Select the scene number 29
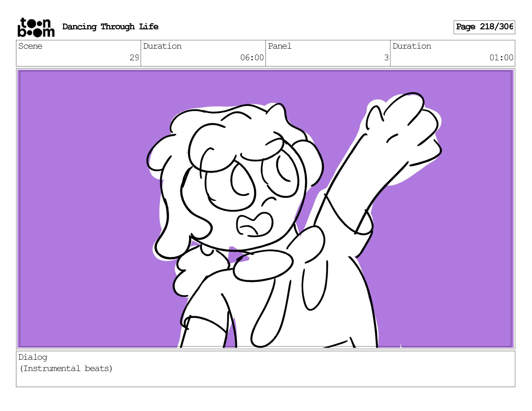Viewport: 532px width, 411px height. (134, 58)
